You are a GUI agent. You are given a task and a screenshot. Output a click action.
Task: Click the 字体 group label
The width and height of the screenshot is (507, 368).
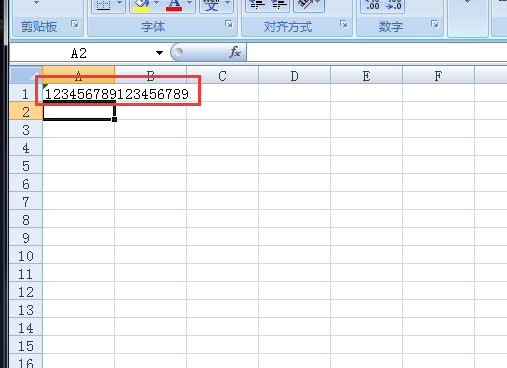pos(153,27)
